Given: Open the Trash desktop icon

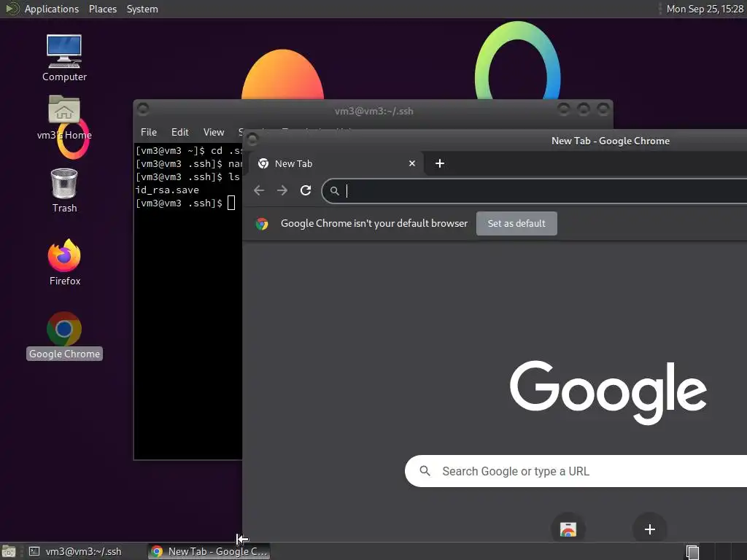Looking at the screenshot, I should (x=64, y=190).
